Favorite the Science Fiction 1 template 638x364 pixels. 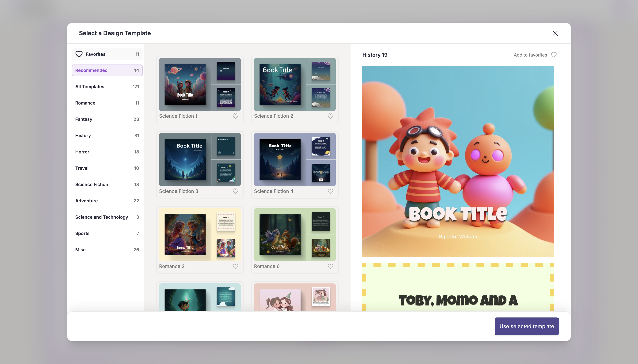(x=235, y=116)
